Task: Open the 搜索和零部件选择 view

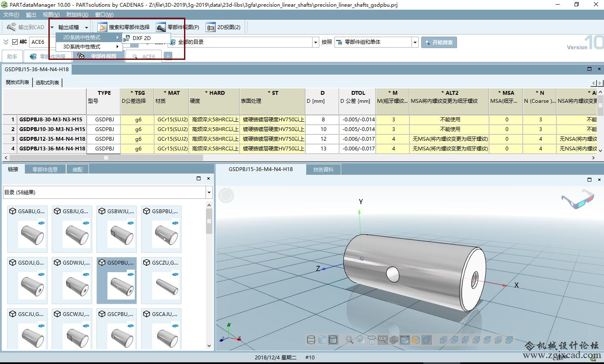Action: tap(124, 27)
